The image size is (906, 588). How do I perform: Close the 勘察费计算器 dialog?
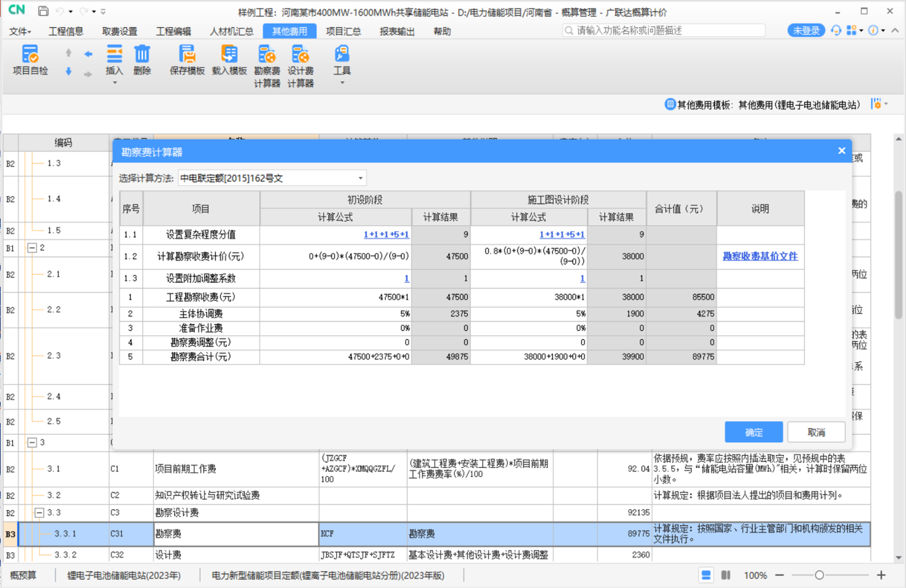click(842, 151)
